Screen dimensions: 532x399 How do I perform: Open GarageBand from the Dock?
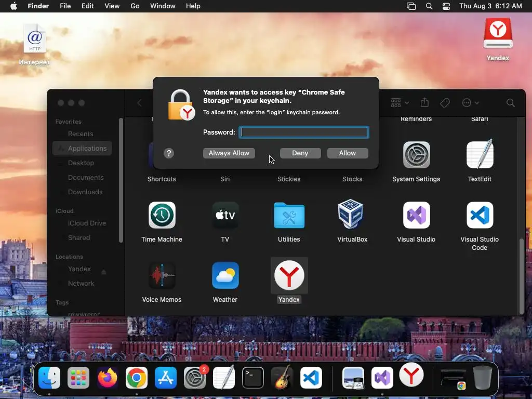click(282, 378)
